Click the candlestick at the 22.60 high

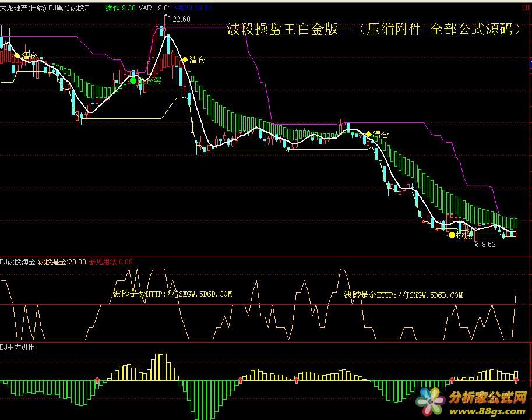[164, 30]
